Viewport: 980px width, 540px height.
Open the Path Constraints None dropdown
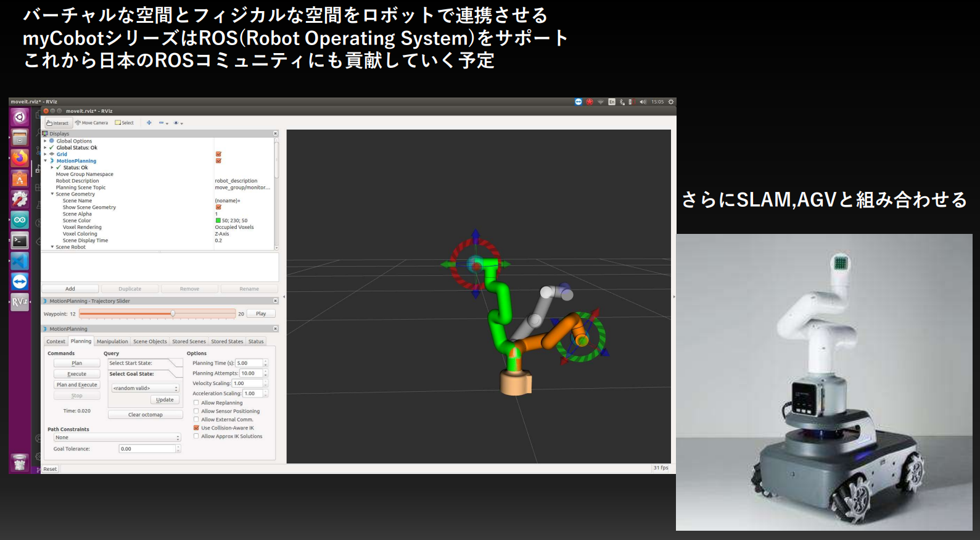point(117,438)
